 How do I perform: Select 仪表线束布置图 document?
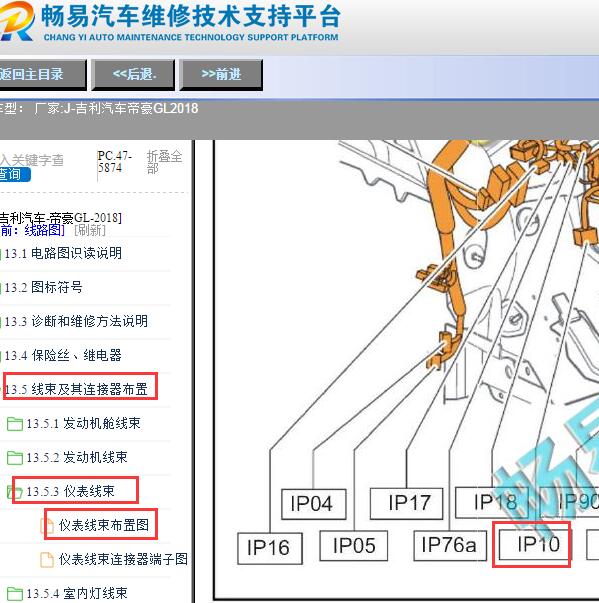pos(104,525)
